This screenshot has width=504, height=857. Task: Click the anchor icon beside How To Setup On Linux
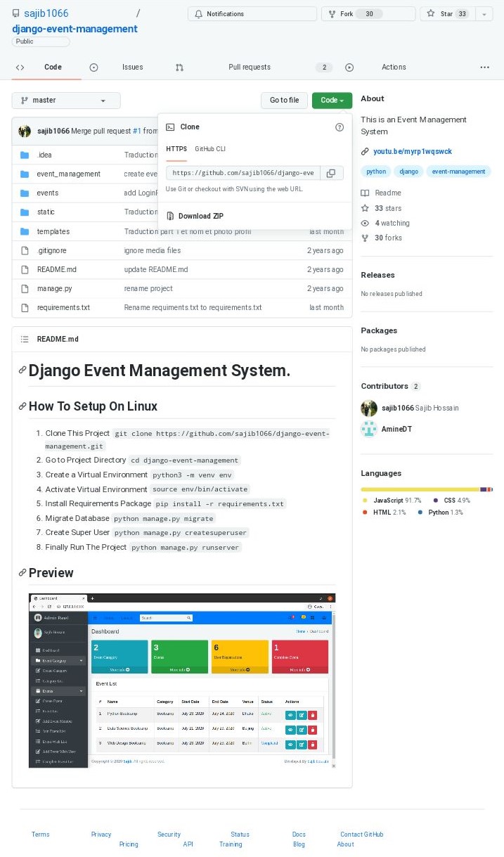22,406
